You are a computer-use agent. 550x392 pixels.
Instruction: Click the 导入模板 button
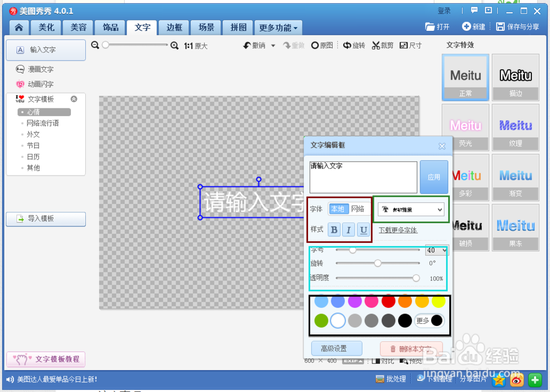tap(46, 219)
